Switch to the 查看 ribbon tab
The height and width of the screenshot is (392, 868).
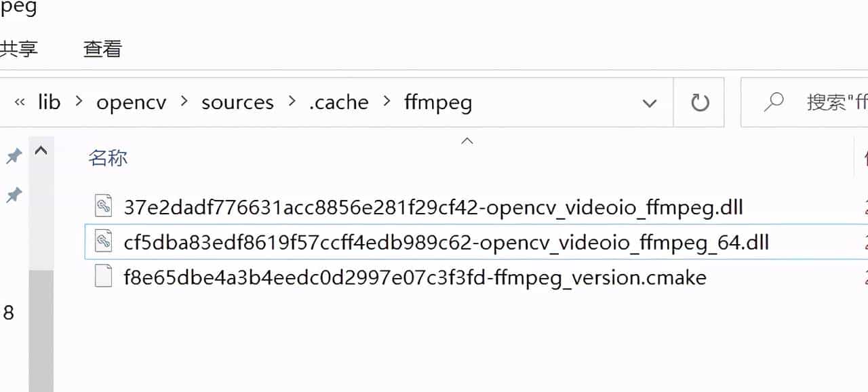coord(101,48)
